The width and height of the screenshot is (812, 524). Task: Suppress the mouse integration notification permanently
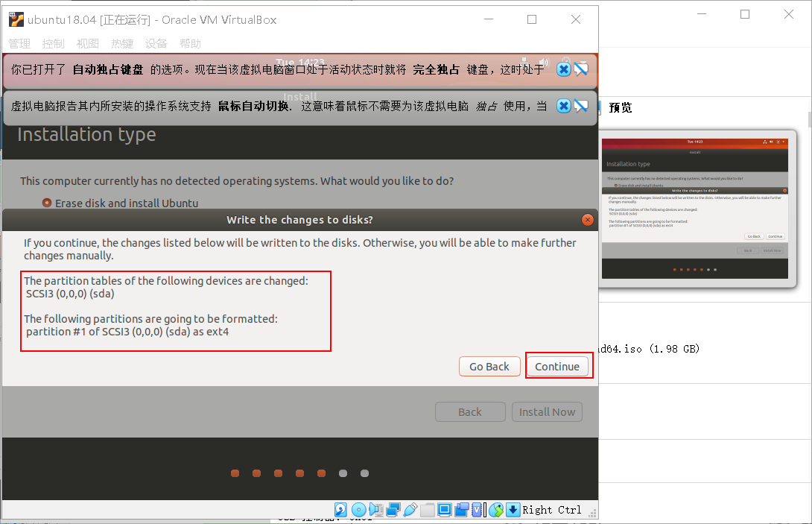point(581,106)
